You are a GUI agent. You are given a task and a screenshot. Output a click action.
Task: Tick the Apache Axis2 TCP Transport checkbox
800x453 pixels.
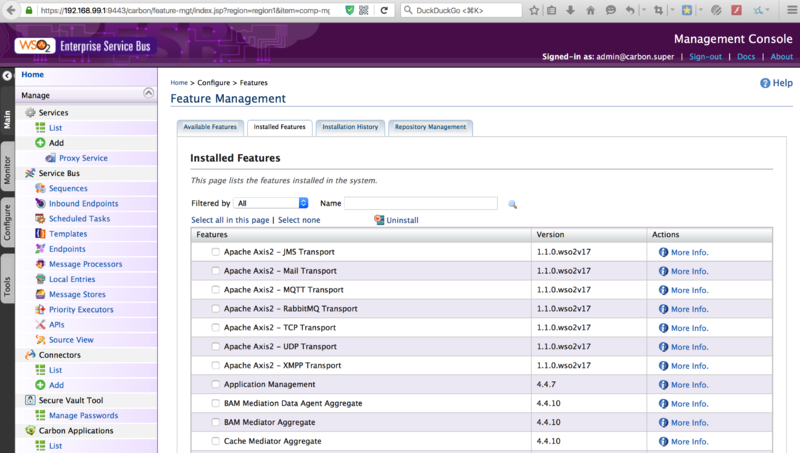tap(215, 327)
